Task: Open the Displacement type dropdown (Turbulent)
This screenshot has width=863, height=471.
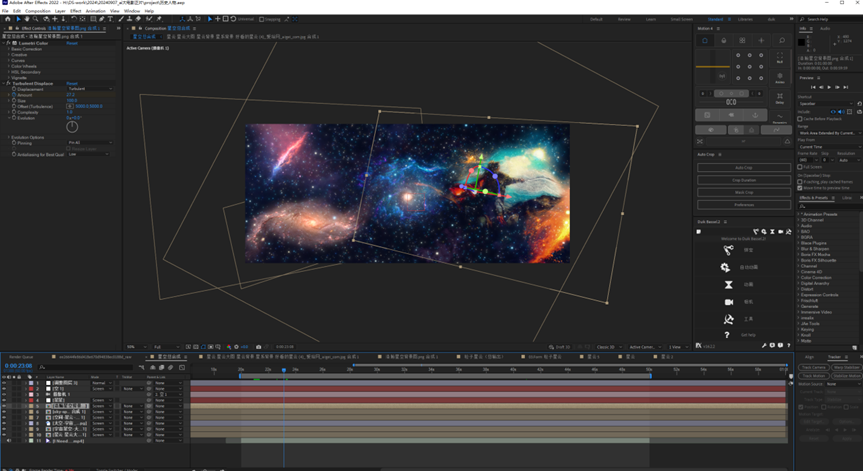Action: point(90,89)
